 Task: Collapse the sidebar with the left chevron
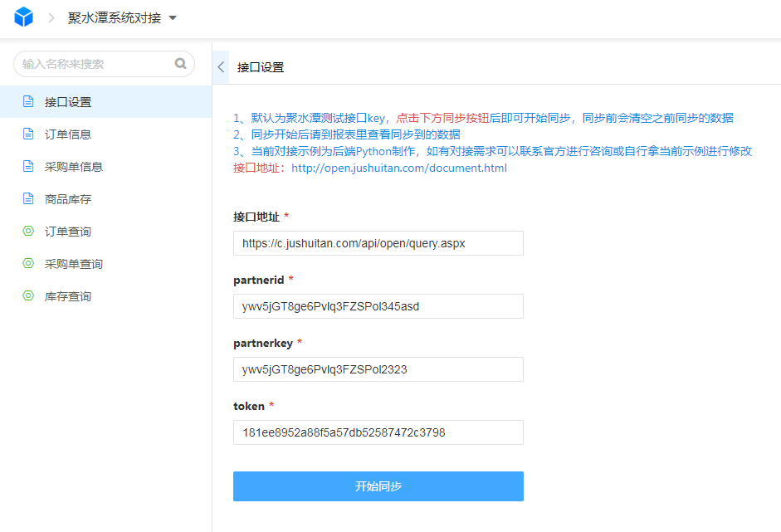(x=221, y=67)
